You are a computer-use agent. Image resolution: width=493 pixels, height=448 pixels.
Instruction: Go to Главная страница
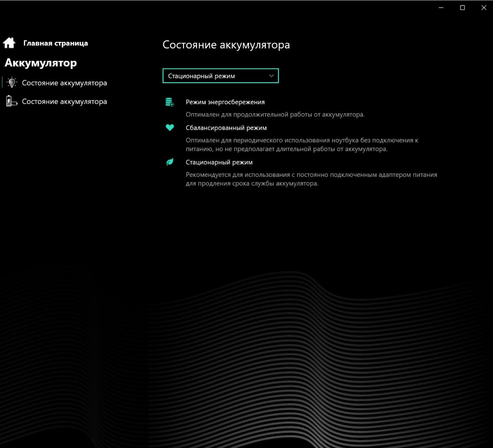[x=56, y=43]
